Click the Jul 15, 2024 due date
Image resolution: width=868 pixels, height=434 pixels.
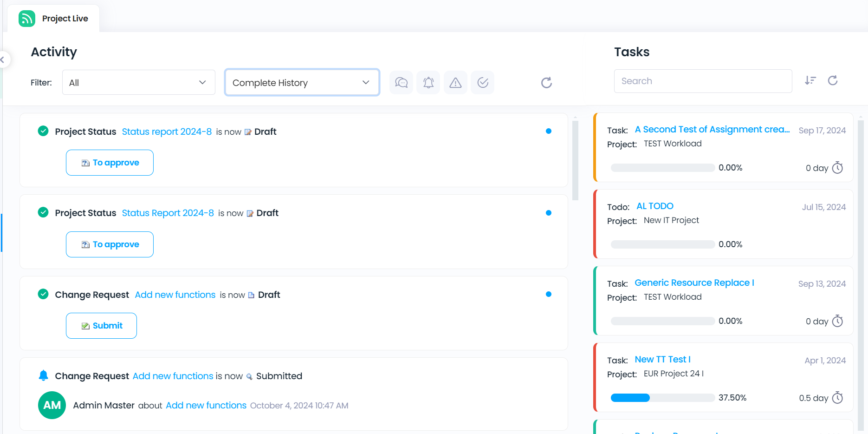pos(824,207)
